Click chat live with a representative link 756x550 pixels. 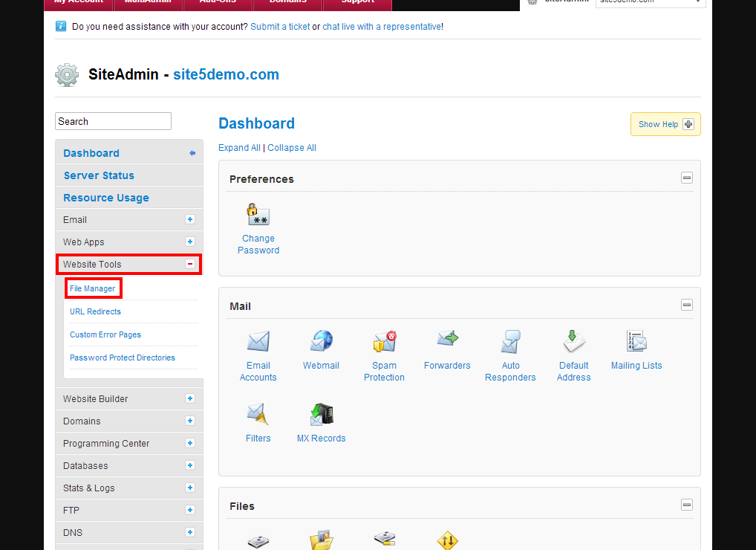(382, 27)
